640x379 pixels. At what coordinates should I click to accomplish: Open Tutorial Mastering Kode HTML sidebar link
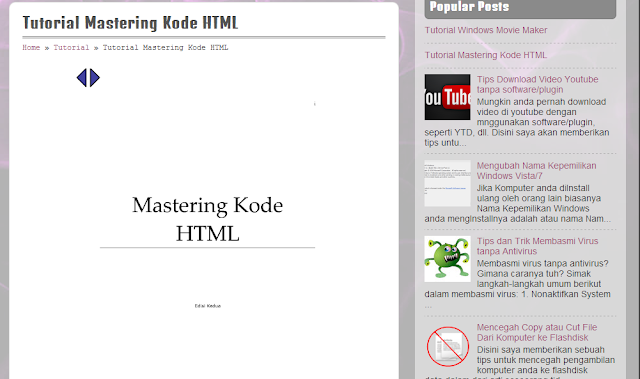point(486,55)
